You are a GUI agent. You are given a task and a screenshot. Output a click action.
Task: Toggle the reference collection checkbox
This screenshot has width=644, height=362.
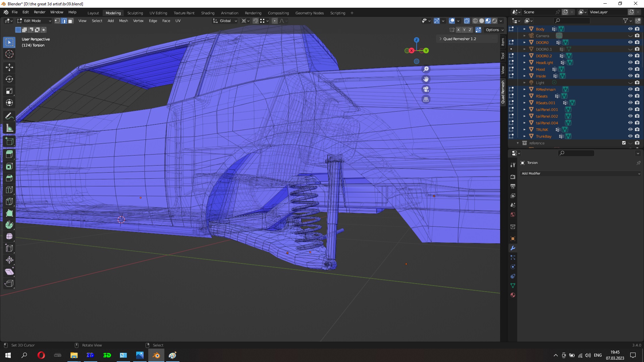pyautogui.click(x=624, y=143)
